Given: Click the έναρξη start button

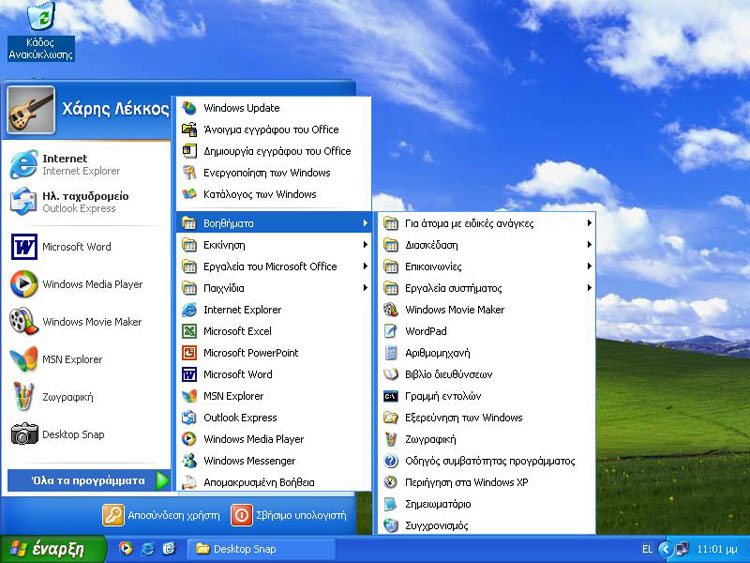Looking at the screenshot, I should (x=53, y=549).
